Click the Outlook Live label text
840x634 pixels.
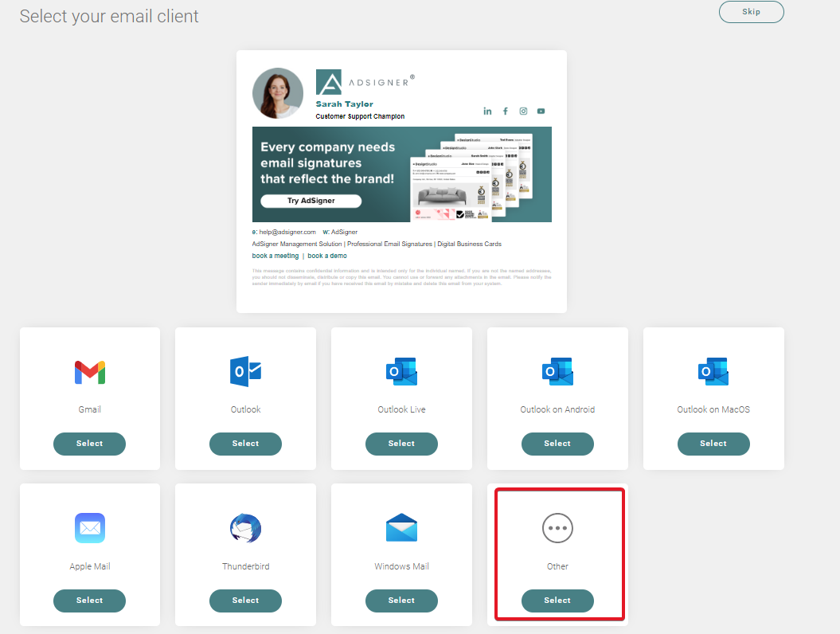tap(401, 409)
